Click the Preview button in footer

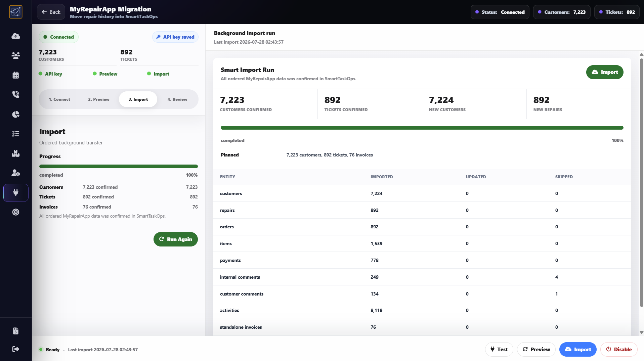pyautogui.click(x=536, y=350)
